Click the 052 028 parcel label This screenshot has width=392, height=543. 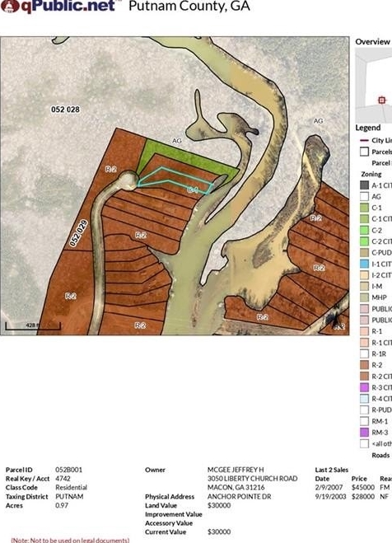coord(65,110)
